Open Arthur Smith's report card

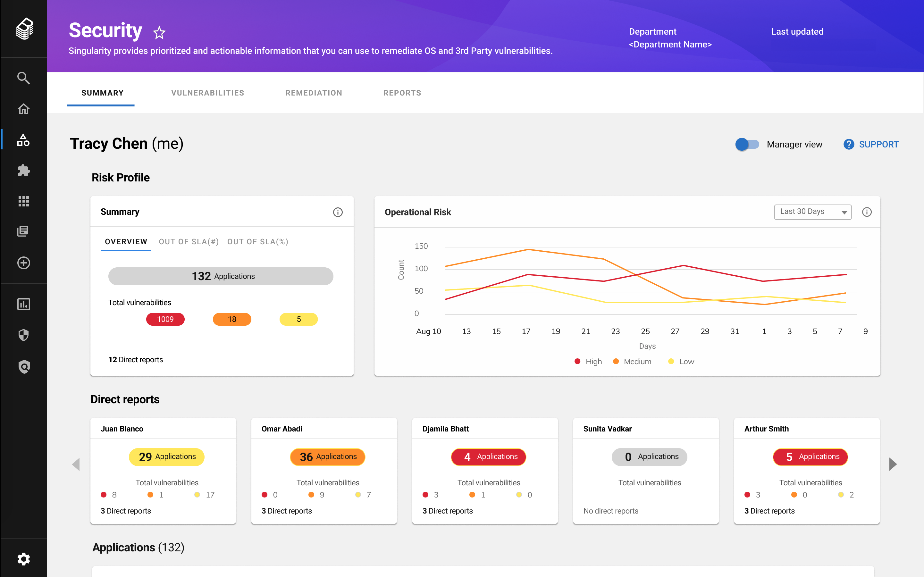[807, 471]
